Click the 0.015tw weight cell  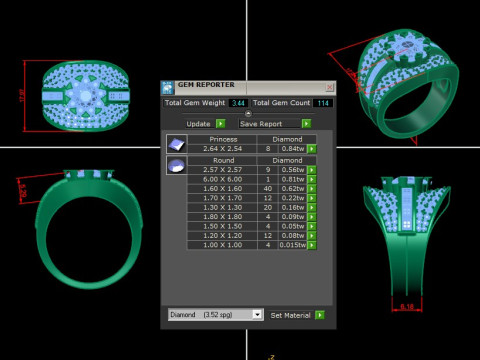(293, 245)
